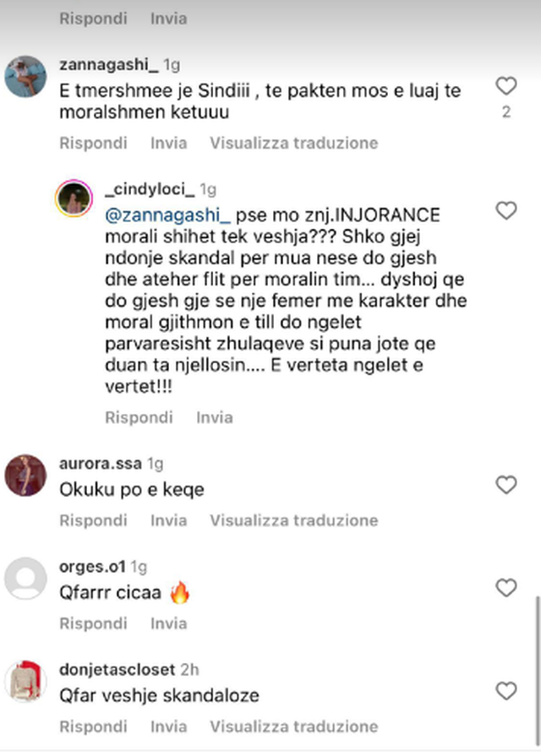Image resolution: width=541 pixels, height=756 pixels.
Task: Translate aurora.ssa's comment via Visualizza traduzione
Action: (293, 520)
